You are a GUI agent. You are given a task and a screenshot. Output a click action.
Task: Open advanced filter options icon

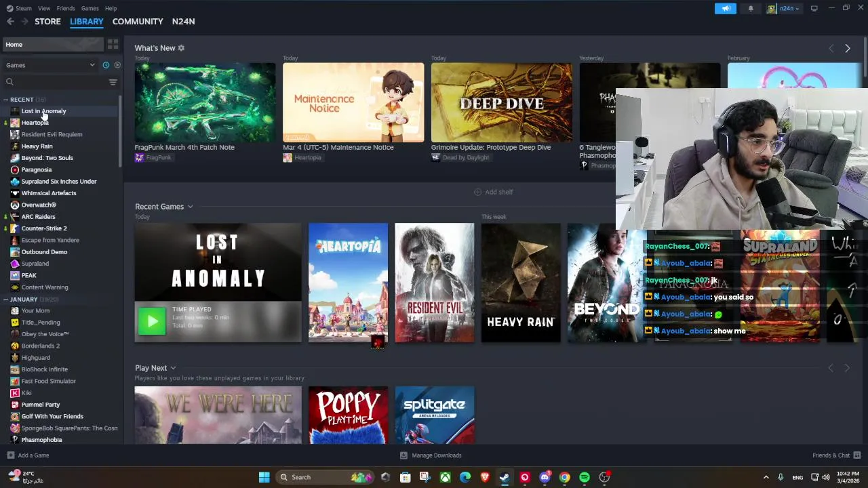(113, 82)
